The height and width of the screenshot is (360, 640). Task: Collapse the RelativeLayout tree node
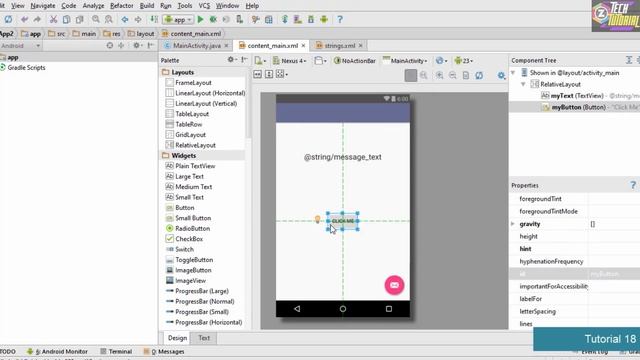click(523, 84)
